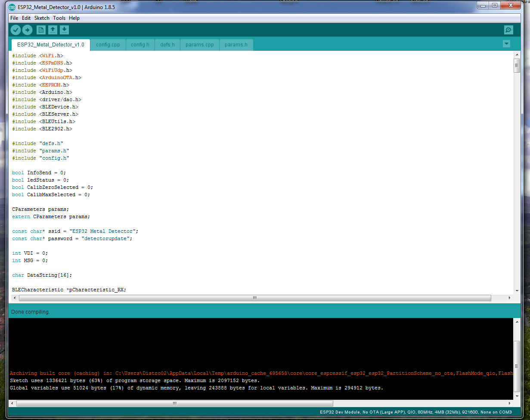Click the "BLECharacteristic *pCharacteristic_RX;" line
The image size is (530, 420).
click(69, 290)
